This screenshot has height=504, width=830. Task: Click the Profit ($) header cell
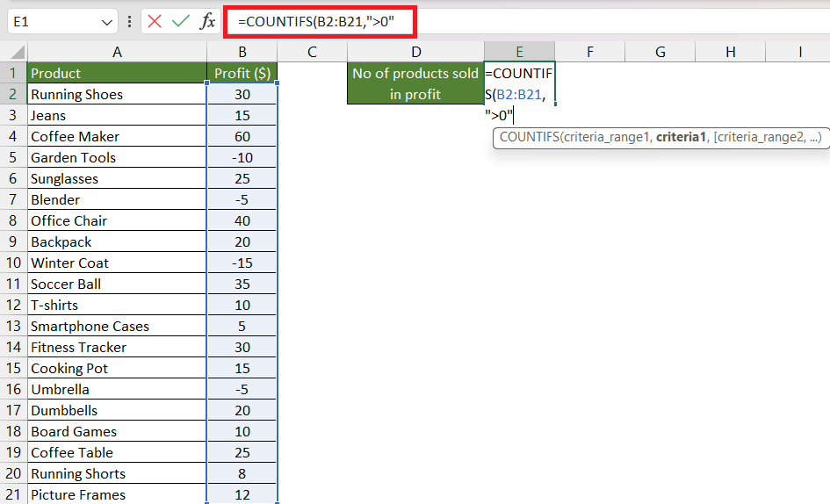click(x=242, y=73)
